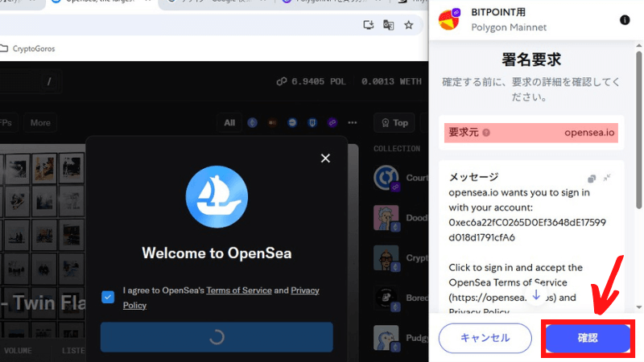
Task: Click the scrollbar down arrow in MetaMask popup
Action: click(x=638, y=307)
